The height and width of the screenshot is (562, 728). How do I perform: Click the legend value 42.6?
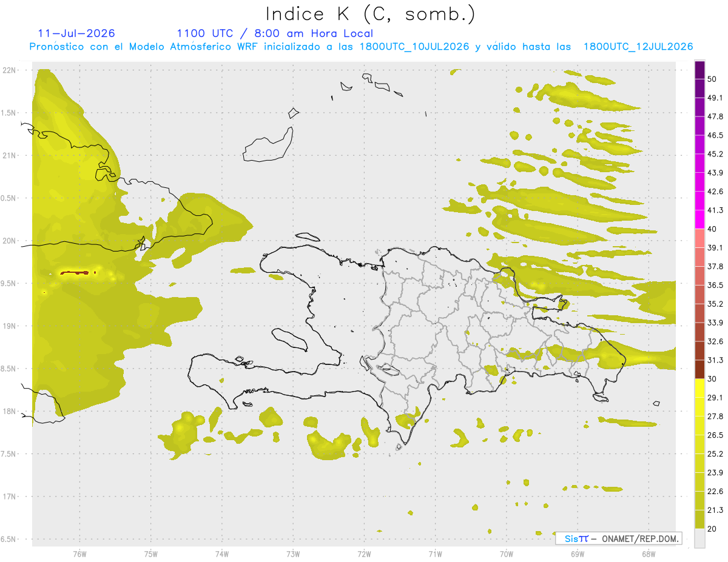coord(715,192)
